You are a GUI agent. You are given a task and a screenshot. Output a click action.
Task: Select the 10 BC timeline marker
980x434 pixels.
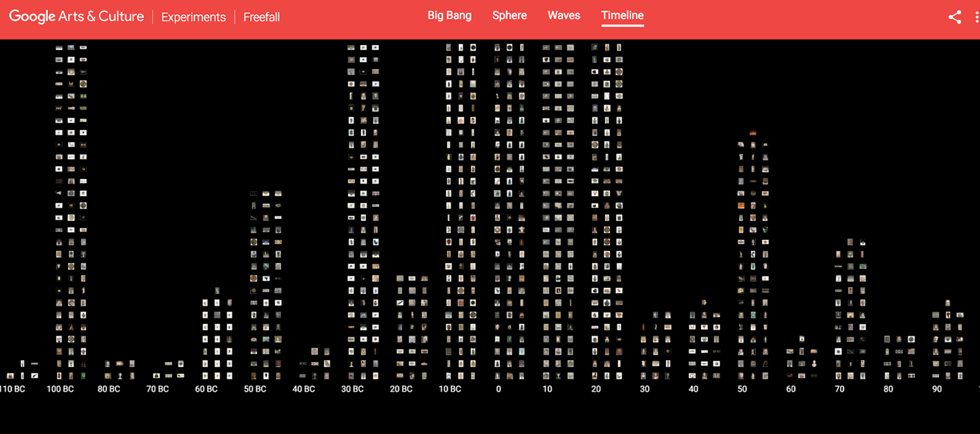pos(449,389)
